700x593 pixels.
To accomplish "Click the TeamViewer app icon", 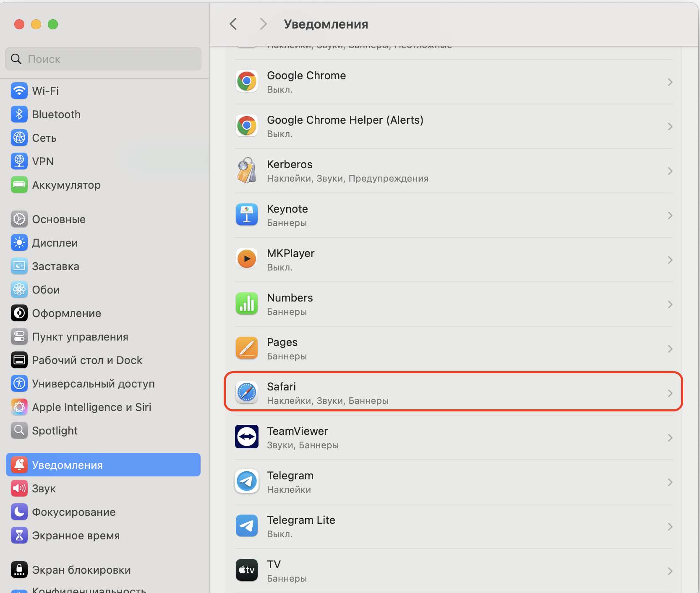I will point(247,437).
